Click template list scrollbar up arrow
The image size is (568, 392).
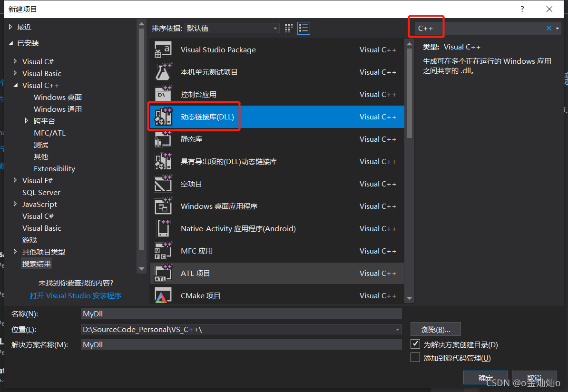point(409,44)
